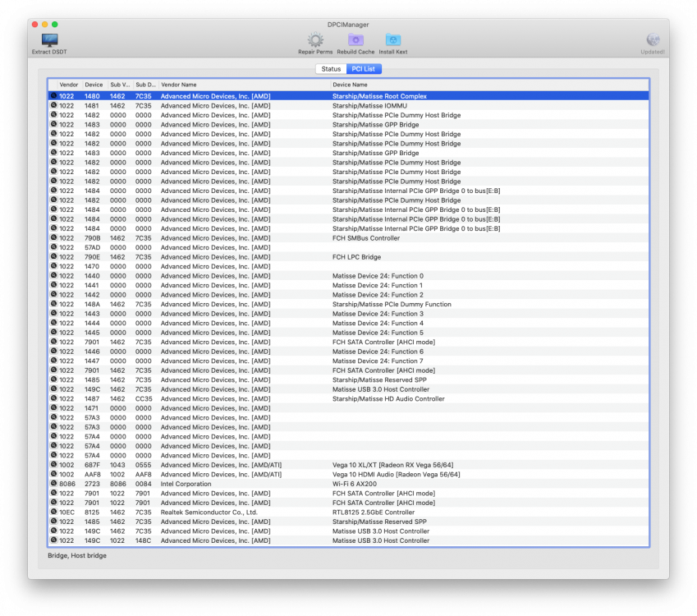This screenshot has height=616, width=697.
Task: Select Matisse Device 24: Function 5
Action: click(378, 333)
